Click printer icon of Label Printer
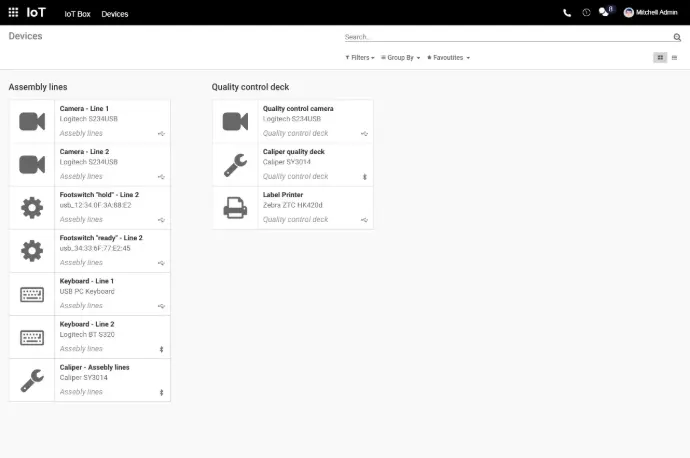The image size is (690, 458). click(235, 208)
